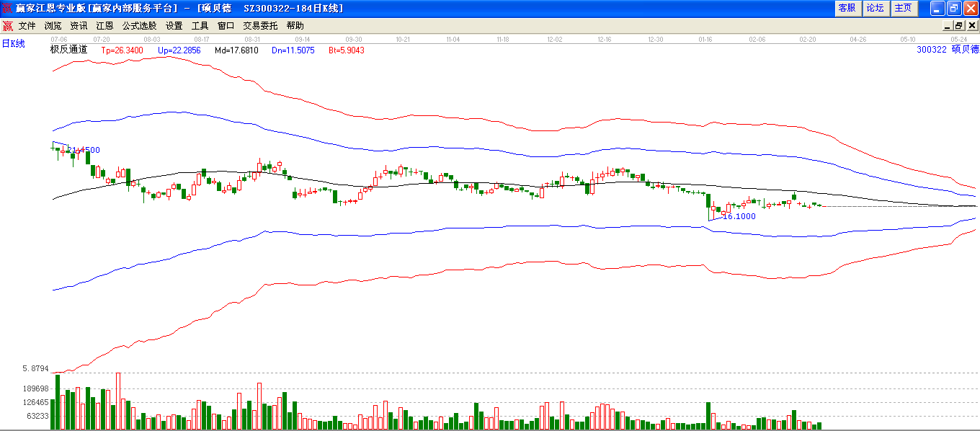Image resolution: width=980 pixels, height=431 pixels.
Task: Open the 窗口 menu
Action: 226,26
